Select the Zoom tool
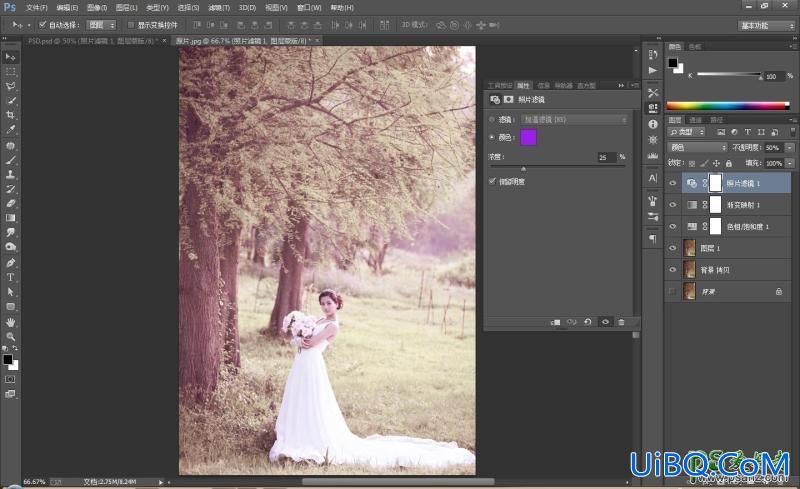 10,336
